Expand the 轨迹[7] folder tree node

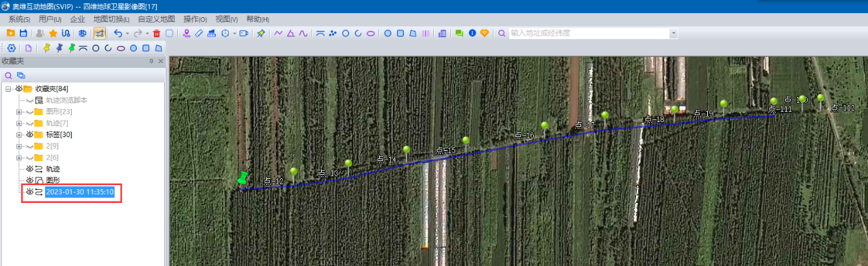tap(19, 123)
